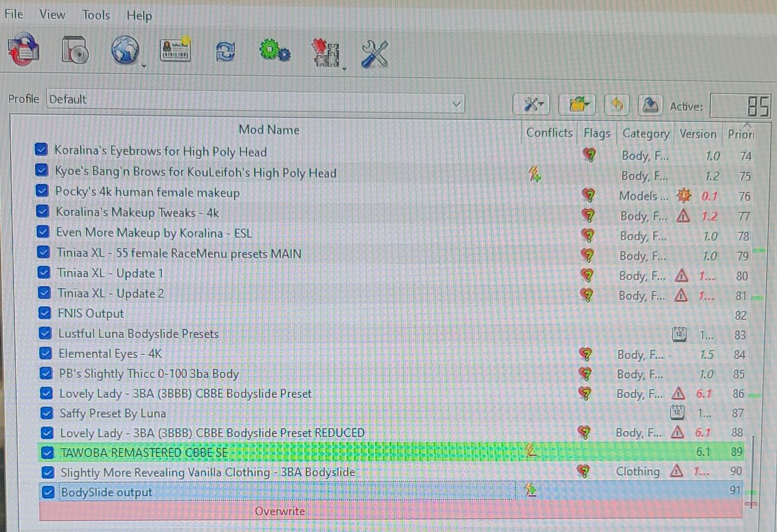Screen dimensions: 777x532
Task: Click the orange update badge on Pocky's row
Action: 684,196
